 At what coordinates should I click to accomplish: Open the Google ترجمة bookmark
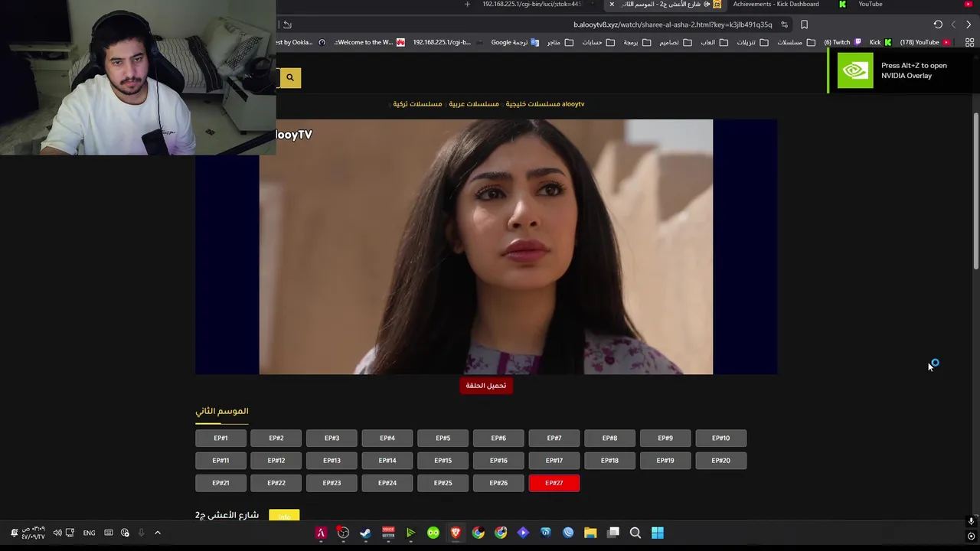click(515, 42)
